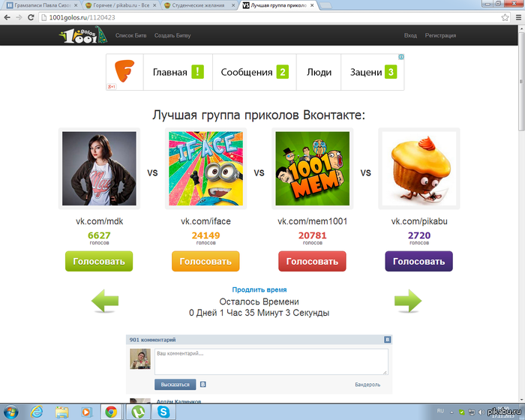Click the 901 комментарий header
This screenshot has width=525, height=420.
coord(152,340)
